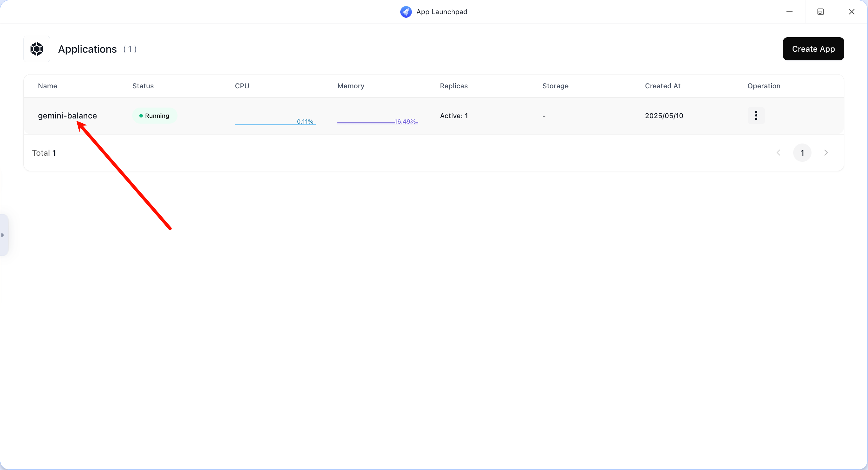Open the gemini-balance application
Screen dimensions: 868x470
pos(67,116)
